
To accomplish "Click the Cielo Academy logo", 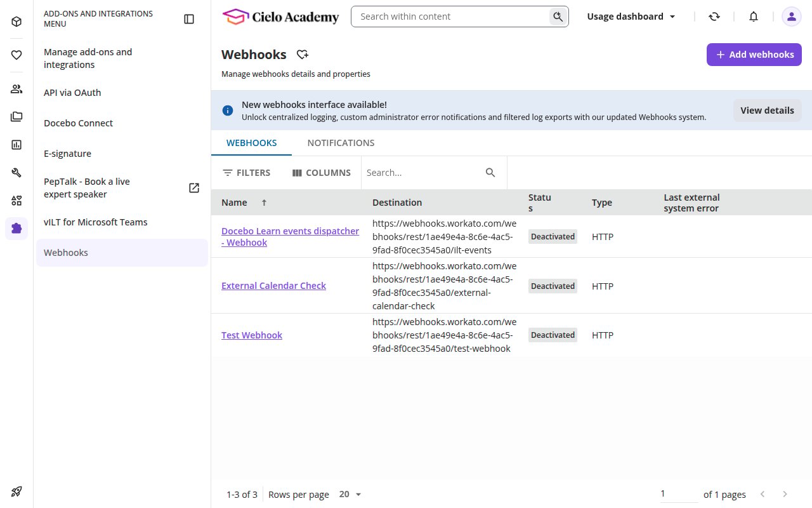I will point(280,17).
